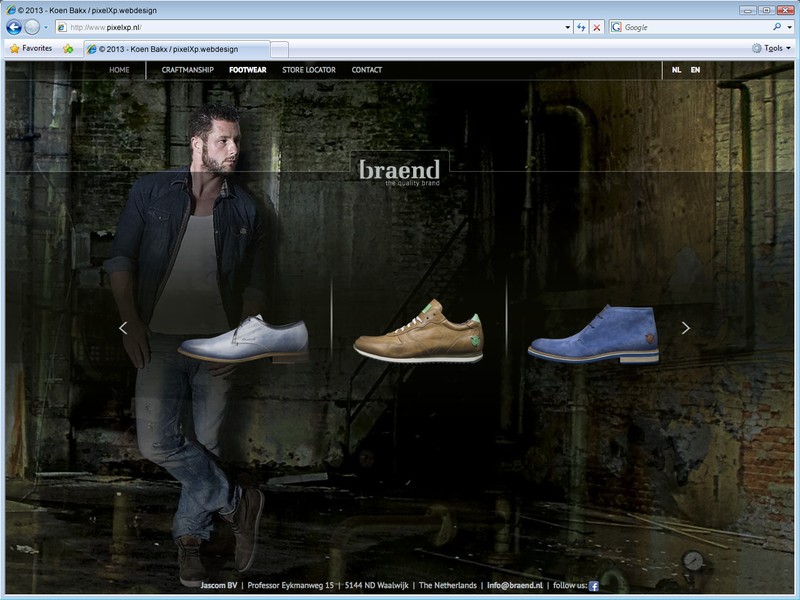Click the search magnifier icon
Viewport: 800px width, 600px height.
[776, 27]
